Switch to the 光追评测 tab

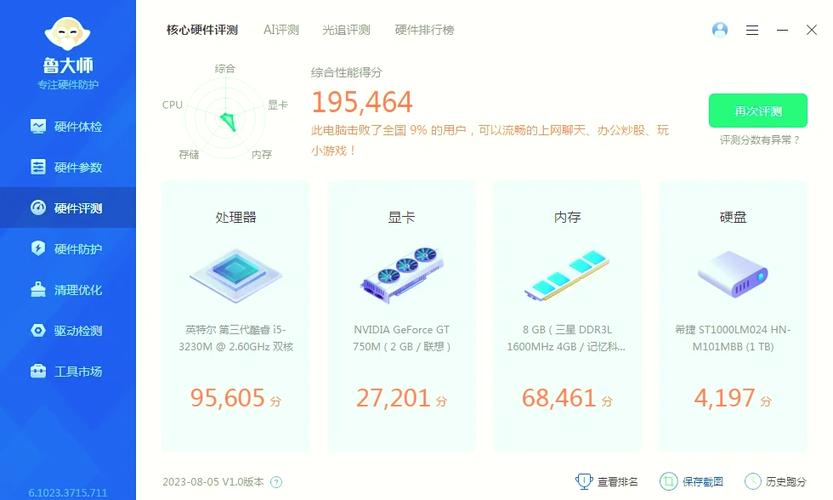click(346, 30)
